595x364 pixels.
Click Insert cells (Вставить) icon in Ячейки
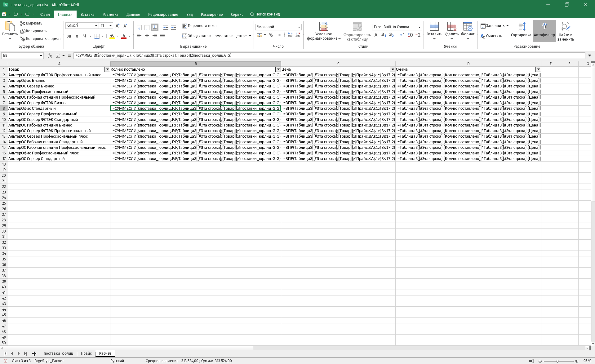tap(434, 26)
